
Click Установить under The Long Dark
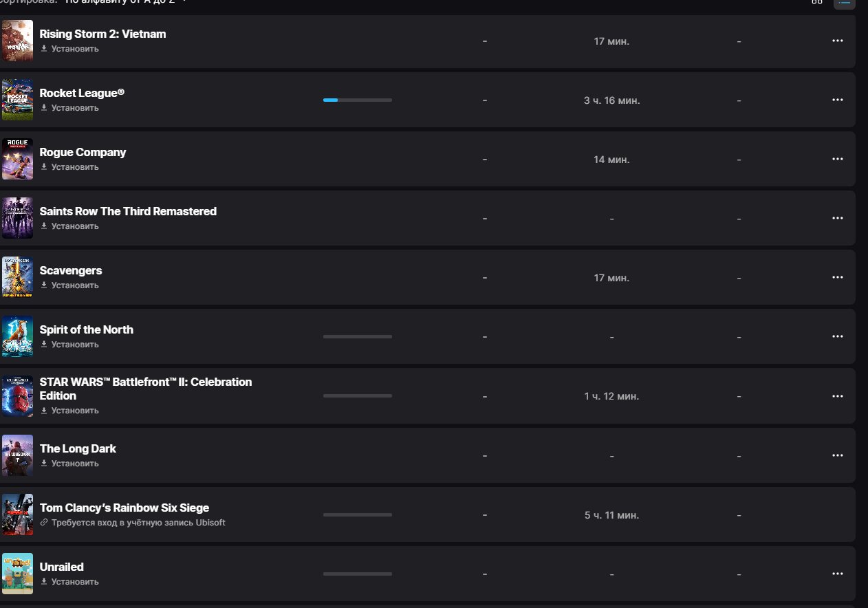click(x=69, y=464)
